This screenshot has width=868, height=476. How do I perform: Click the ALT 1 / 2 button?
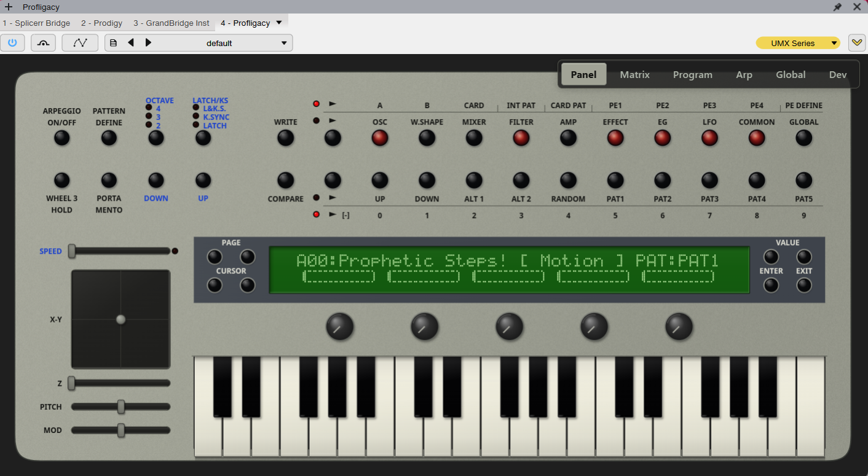click(x=474, y=181)
